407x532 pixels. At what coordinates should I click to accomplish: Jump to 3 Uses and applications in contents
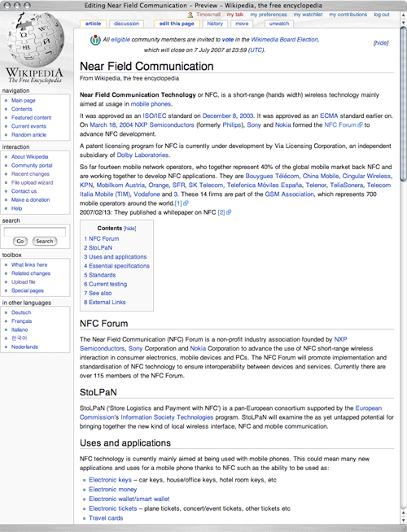coord(116,257)
